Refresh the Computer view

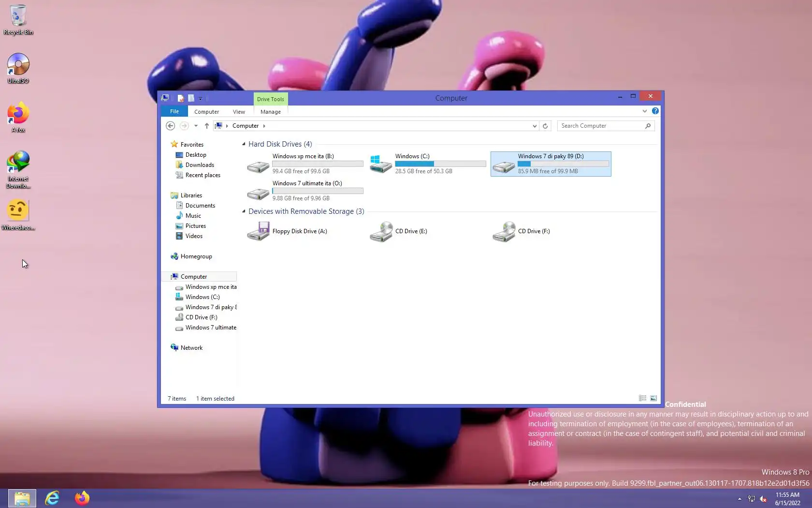click(545, 126)
